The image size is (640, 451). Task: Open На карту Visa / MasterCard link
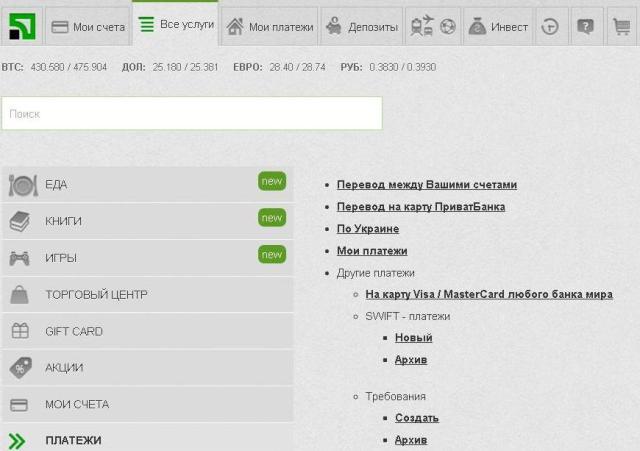pyautogui.click(x=489, y=294)
